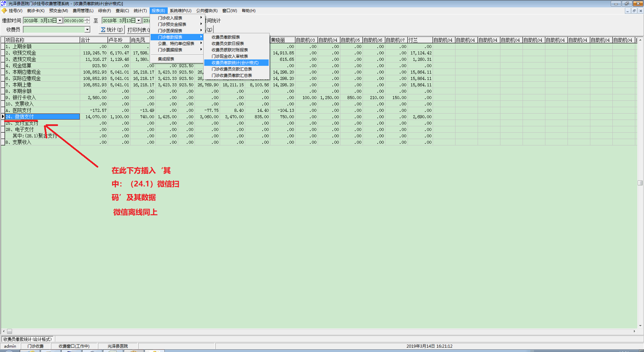Click the 合计 column header
The width and height of the screenshot is (644, 352).
tap(93, 40)
